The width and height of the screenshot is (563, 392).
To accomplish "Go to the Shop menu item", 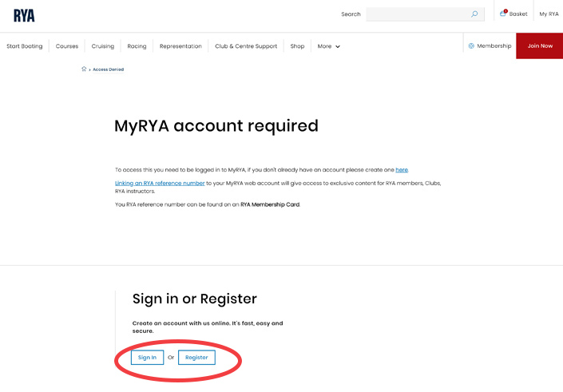I will (x=297, y=46).
